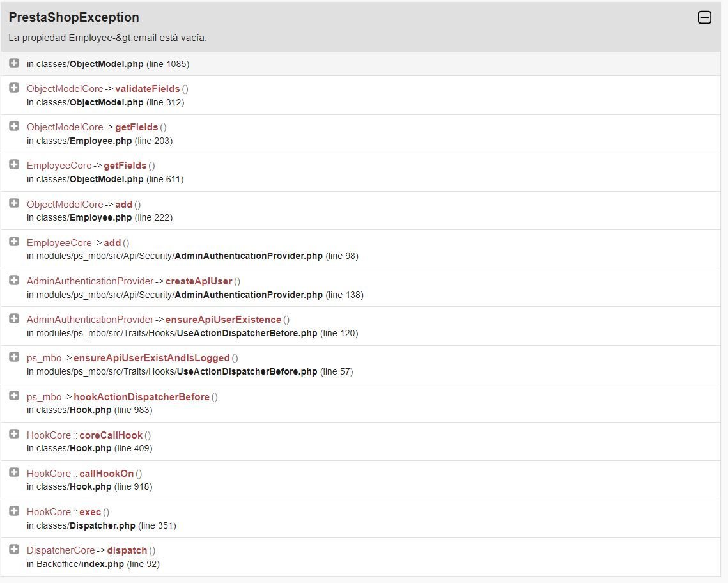Click 'Backoffice/index.php (line 92)' file reference
Viewport: 728px width, 583px height.
(x=98, y=564)
